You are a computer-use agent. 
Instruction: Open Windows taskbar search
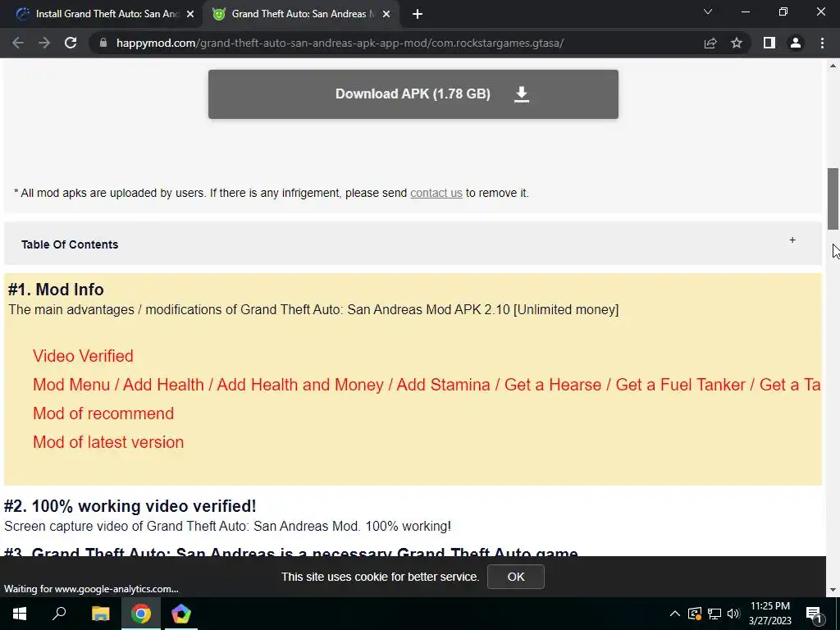coord(59,614)
